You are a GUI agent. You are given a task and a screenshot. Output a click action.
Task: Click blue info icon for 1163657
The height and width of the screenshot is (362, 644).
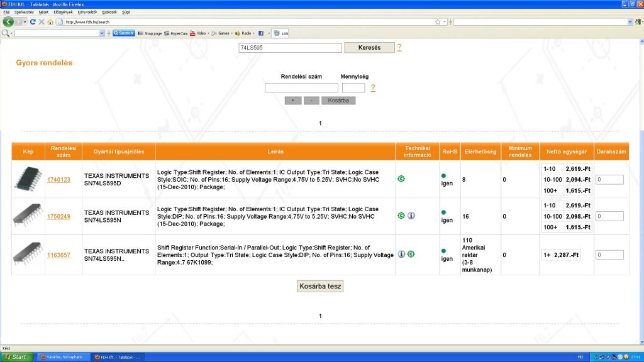pos(401,254)
